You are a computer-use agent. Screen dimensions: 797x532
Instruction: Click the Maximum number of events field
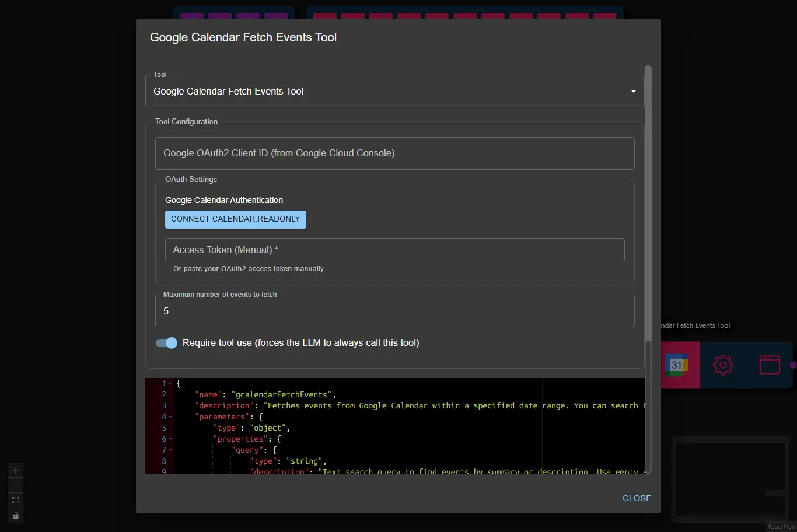pyautogui.click(x=394, y=311)
